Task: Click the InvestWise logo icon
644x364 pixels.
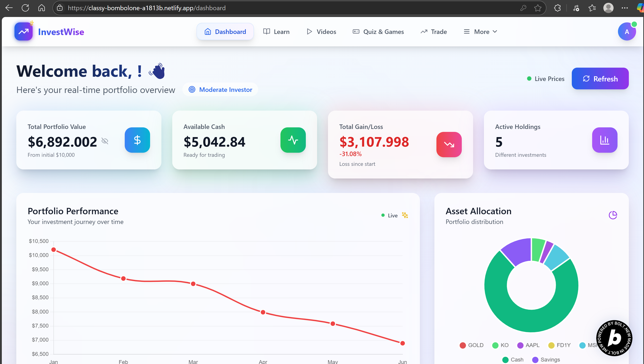Action: click(23, 31)
